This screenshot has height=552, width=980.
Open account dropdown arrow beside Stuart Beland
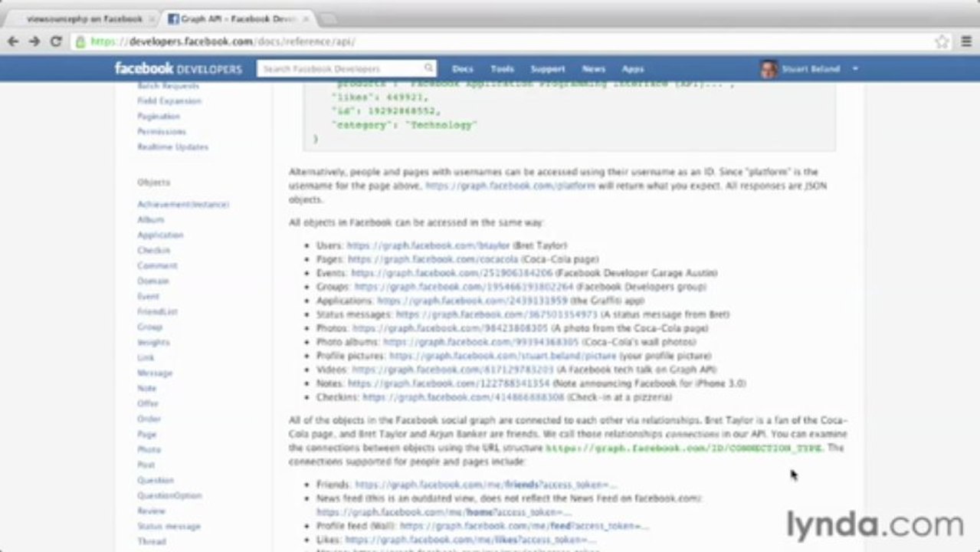click(x=855, y=69)
